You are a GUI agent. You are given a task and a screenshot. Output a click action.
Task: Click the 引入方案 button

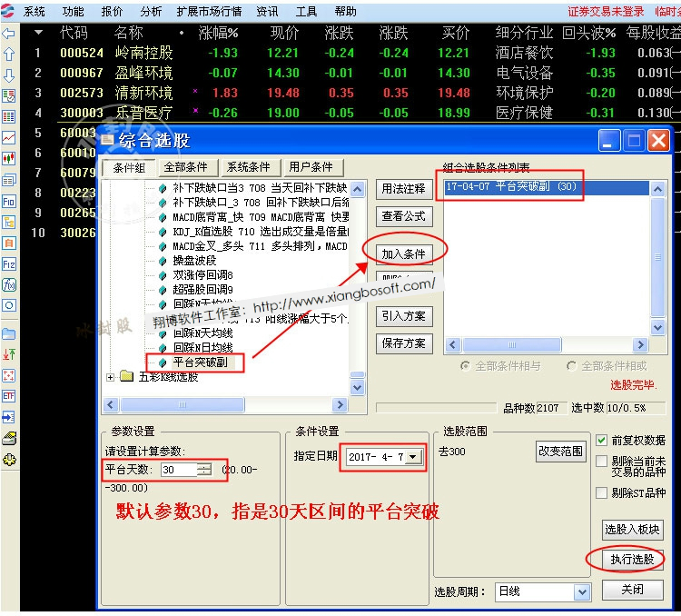pyautogui.click(x=404, y=316)
